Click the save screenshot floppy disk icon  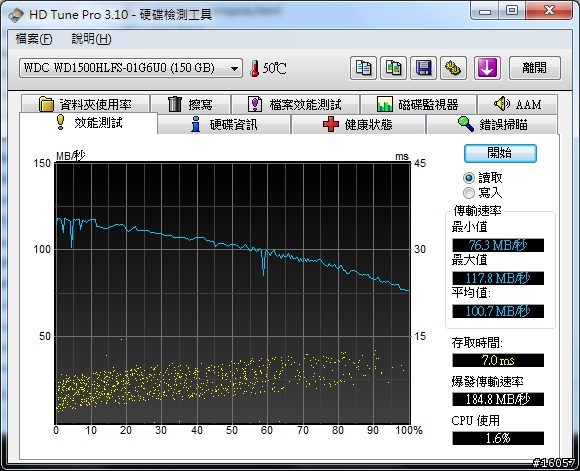point(424,68)
